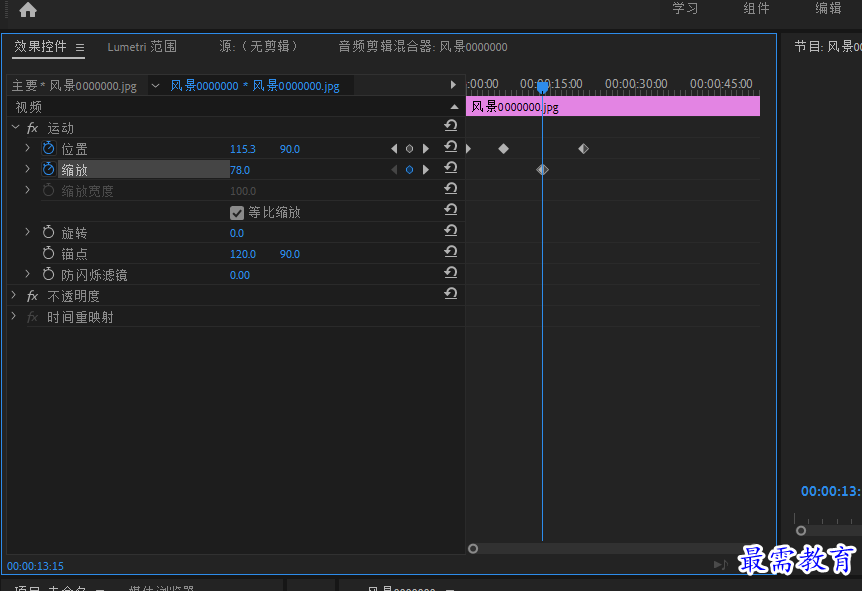
Task: Toggle 旋转 animation stopwatch
Action: 48,232
